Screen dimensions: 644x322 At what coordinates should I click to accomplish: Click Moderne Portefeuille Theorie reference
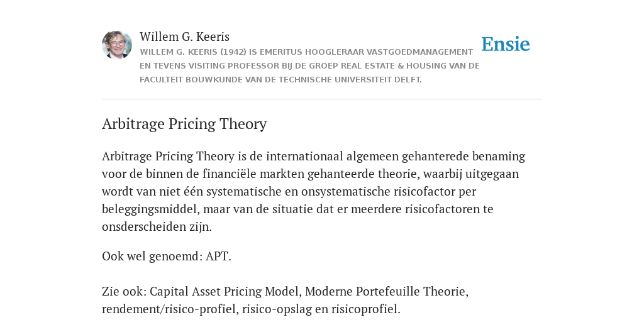[387, 291]
